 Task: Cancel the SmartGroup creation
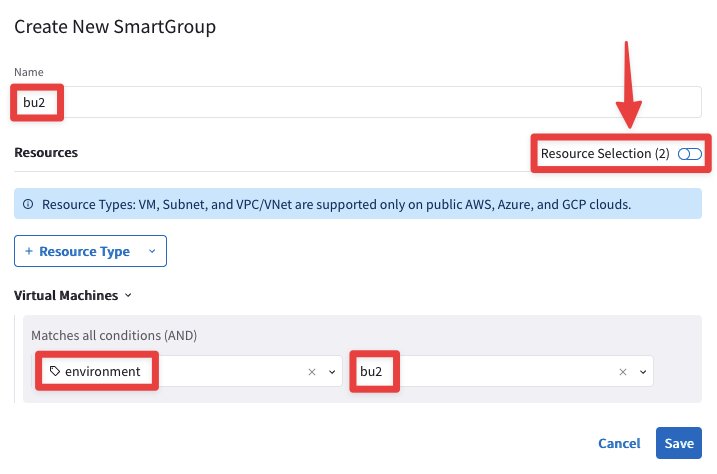click(x=619, y=443)
